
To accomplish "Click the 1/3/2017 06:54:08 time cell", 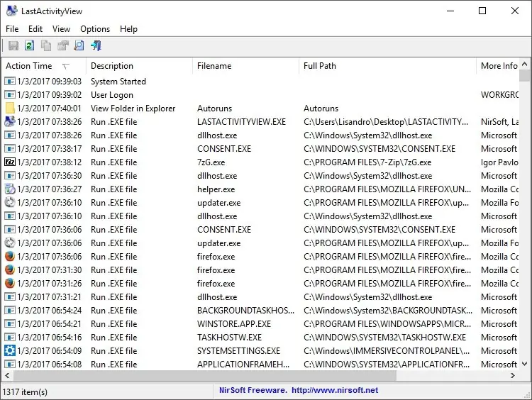I will click(49, 365).
